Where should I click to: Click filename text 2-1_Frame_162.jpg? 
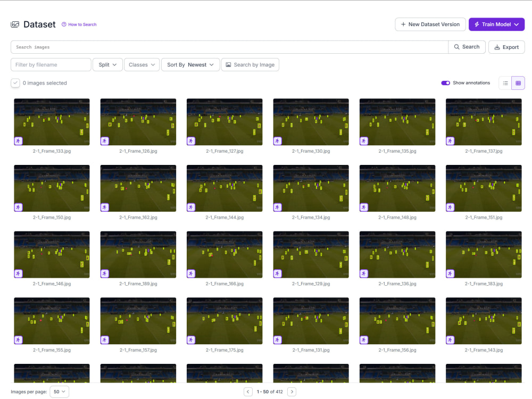coord(138,218)
